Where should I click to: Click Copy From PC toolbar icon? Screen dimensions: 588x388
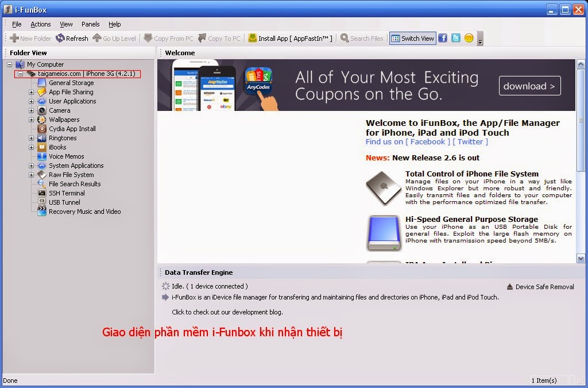pyautogui.click(x=148, y=38)
